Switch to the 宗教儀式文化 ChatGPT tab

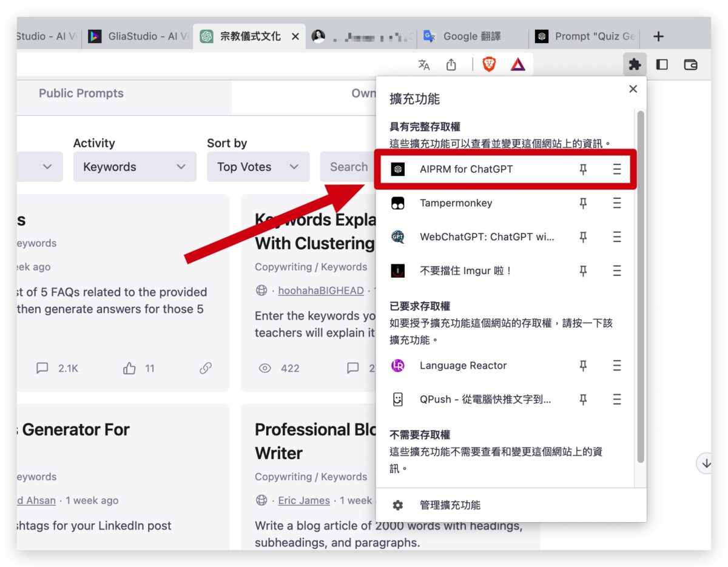(250, 36)
